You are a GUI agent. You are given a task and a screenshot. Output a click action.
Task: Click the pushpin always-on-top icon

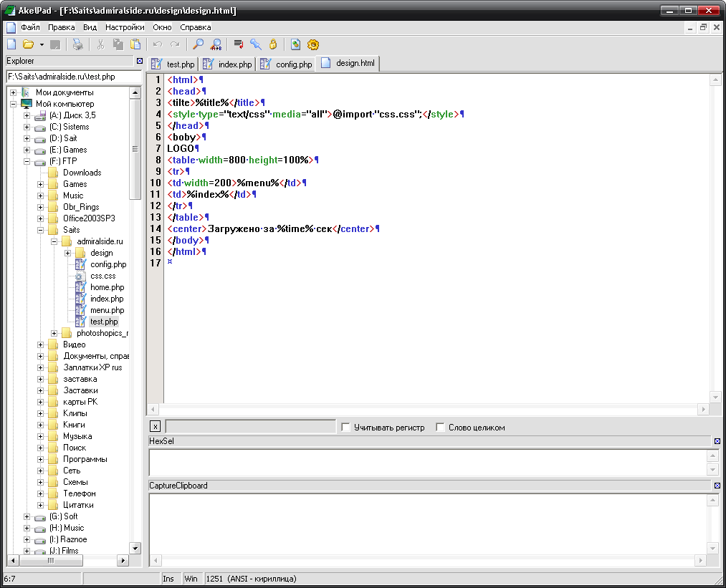pyautogui.click(x=256, y=44)
